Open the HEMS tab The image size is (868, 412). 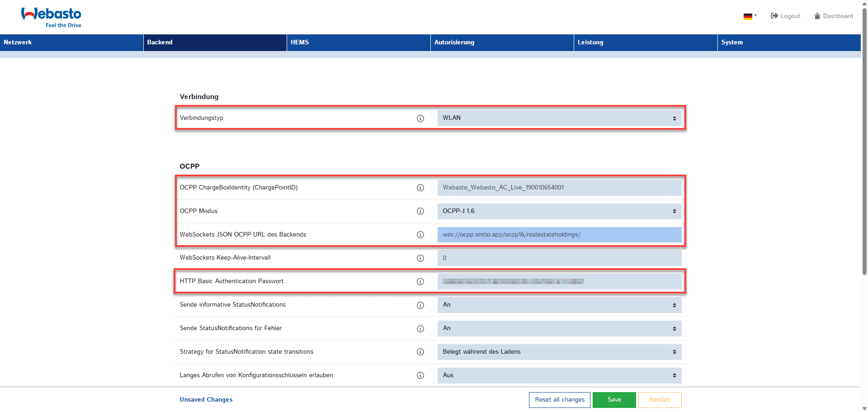coord(359,43)
